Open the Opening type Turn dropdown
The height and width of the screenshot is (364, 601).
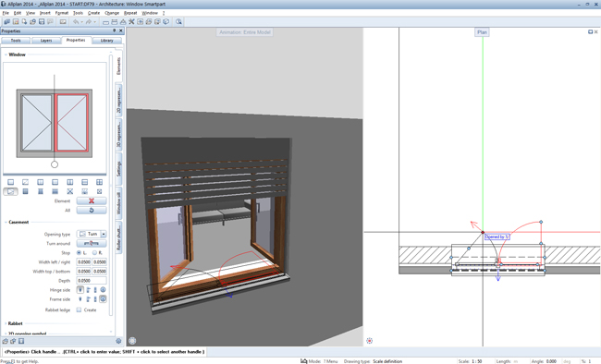[x=92, y=234]
